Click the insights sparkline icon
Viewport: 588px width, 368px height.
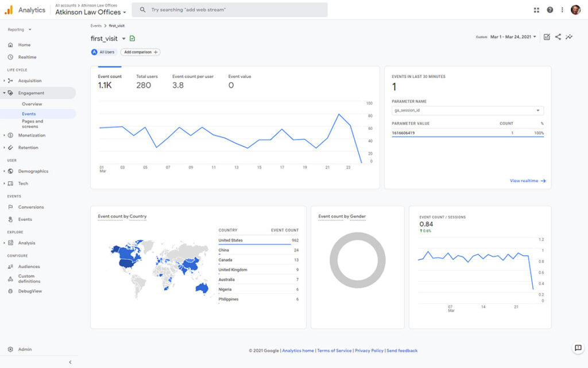[x=569, y=37]
